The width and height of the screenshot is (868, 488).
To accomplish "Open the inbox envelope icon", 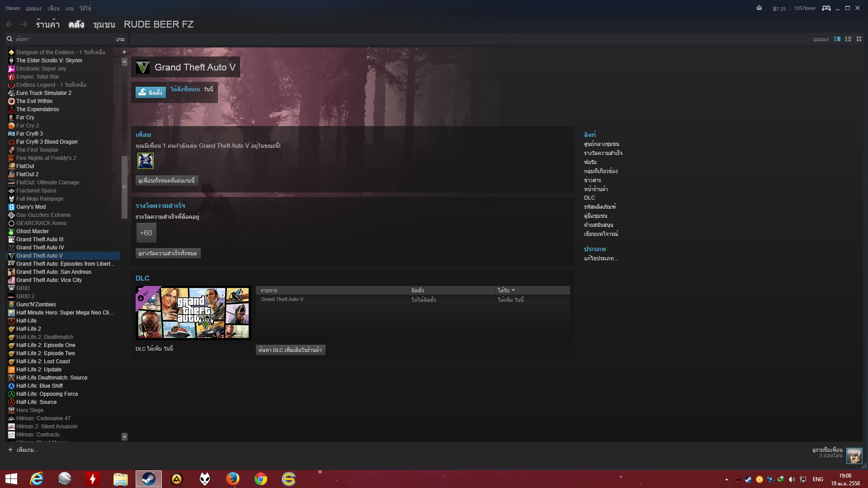I will click(759, 8).
